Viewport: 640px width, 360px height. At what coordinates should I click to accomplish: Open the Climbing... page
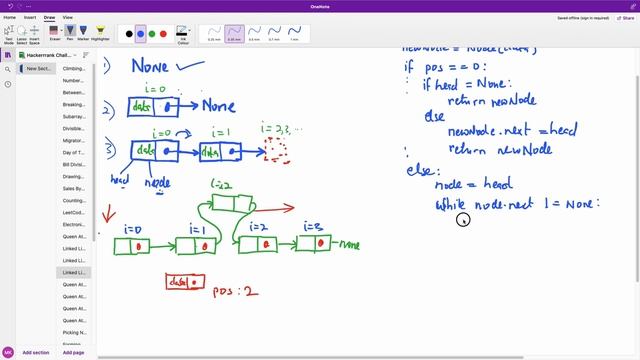74,69
